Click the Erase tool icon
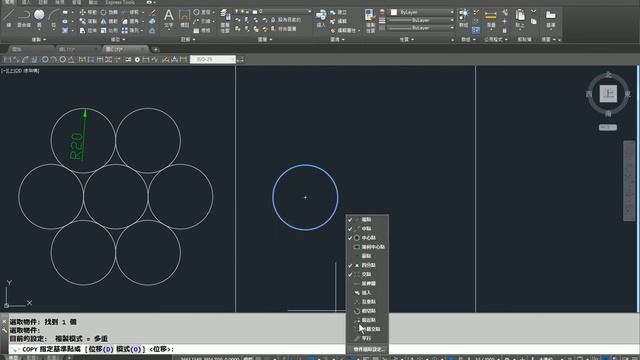 click(x=152, y=12)
